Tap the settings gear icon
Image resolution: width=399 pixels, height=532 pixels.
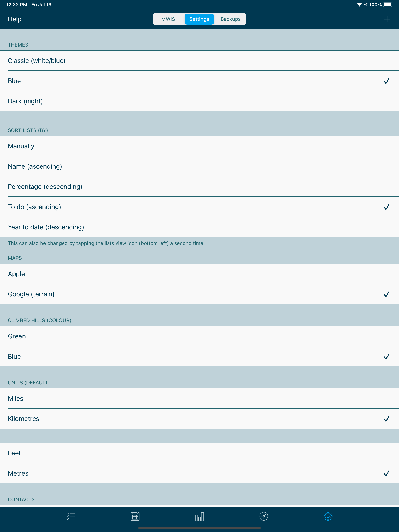(328, 516)
